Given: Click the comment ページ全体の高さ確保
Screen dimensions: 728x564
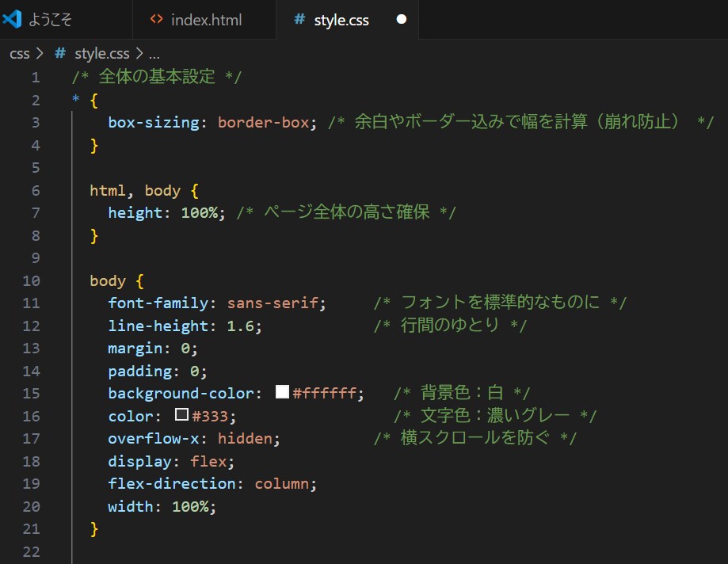Looking at the screenshot, I should [346, 212].
